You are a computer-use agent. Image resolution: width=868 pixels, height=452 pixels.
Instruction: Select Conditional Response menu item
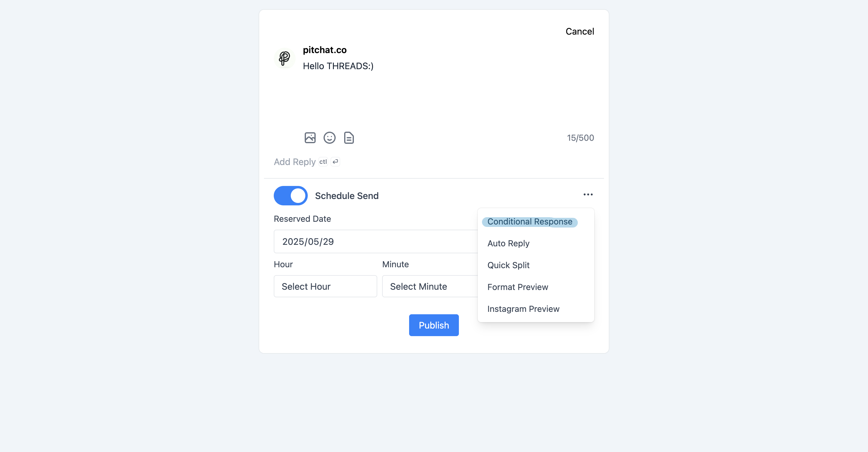(530, 222)
